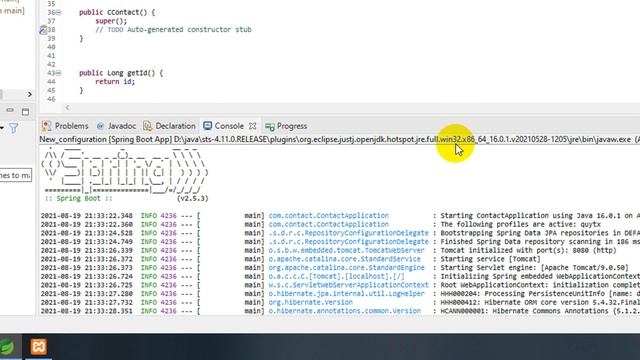Click the Progress tab icon
Viewport: 640px width, 360px height.
pyautogui.click(x=269, y=127)
